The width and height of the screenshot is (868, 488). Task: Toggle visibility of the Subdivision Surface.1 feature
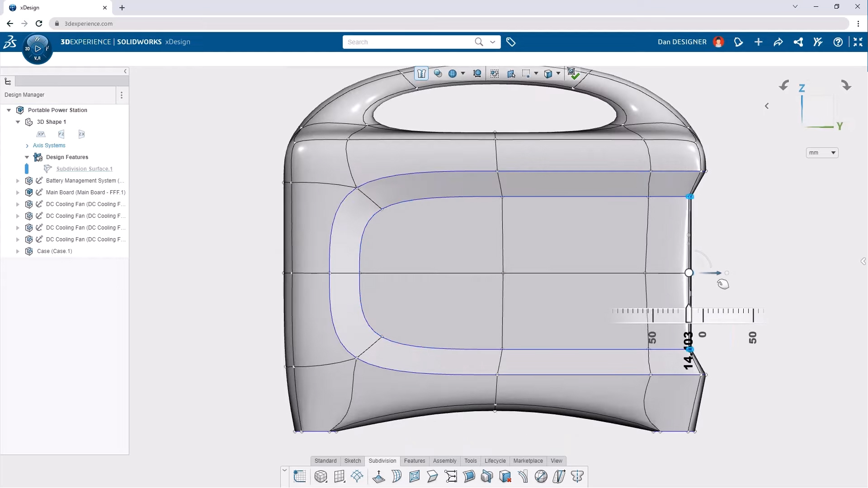tap(27, 168)
